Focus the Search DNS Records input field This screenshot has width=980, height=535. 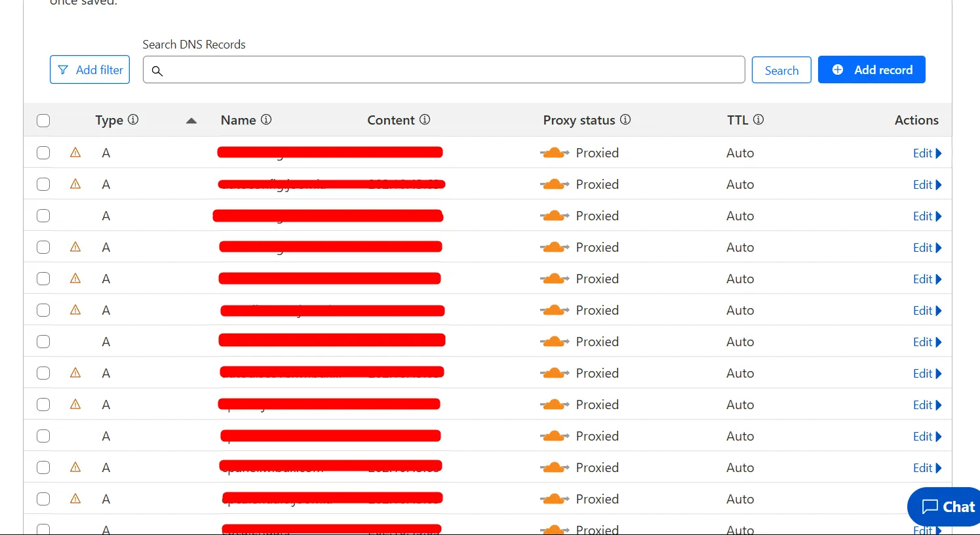(452, 70)
